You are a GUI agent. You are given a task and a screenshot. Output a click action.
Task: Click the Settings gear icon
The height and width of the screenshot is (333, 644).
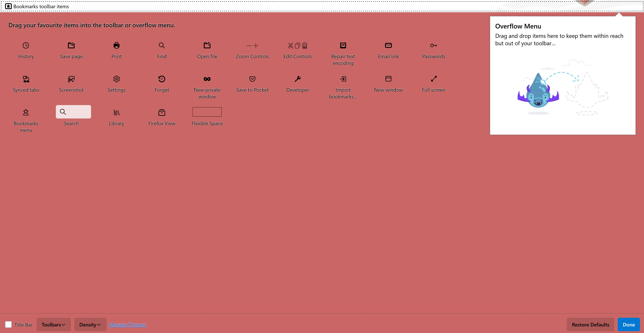point(117,79)
